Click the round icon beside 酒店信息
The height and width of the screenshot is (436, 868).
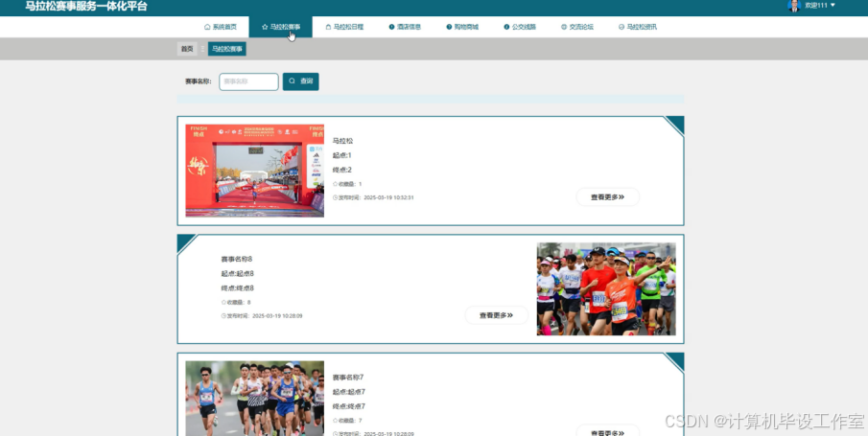pyautogui.click(x=392, y=27)
